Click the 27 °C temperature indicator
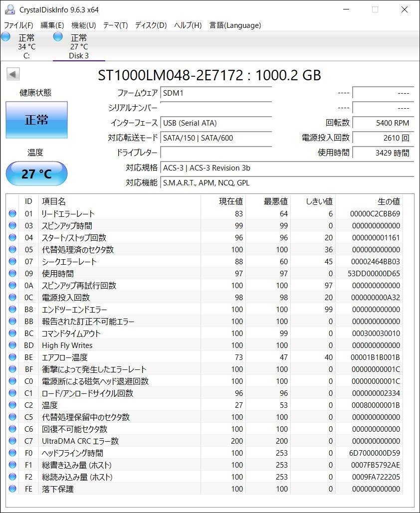 37,173
